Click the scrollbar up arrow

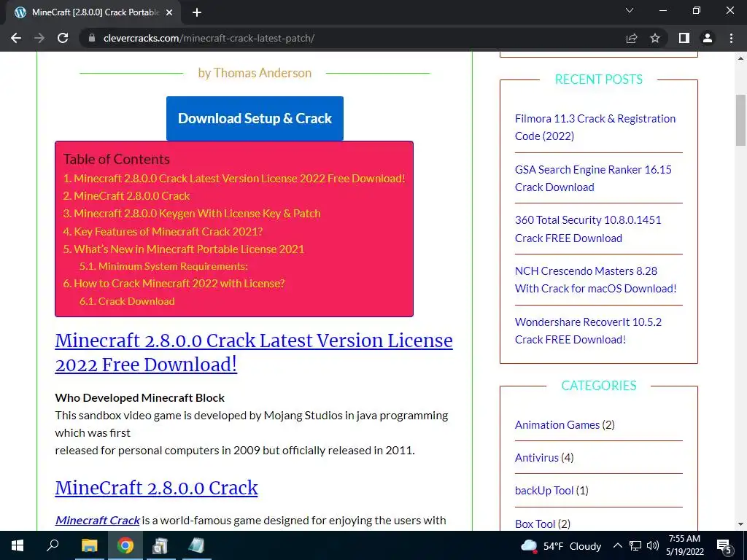tap(740, 58)
